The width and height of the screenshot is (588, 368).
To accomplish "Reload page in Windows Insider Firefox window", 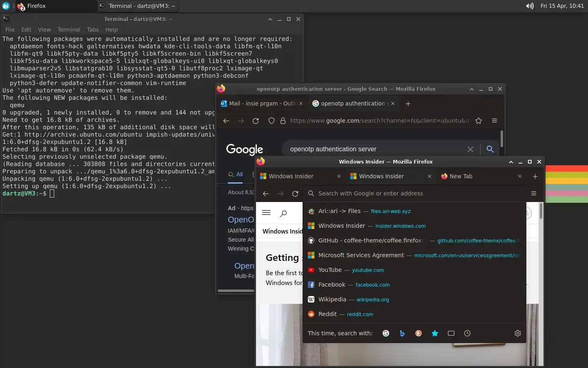I will coord(295,193).
